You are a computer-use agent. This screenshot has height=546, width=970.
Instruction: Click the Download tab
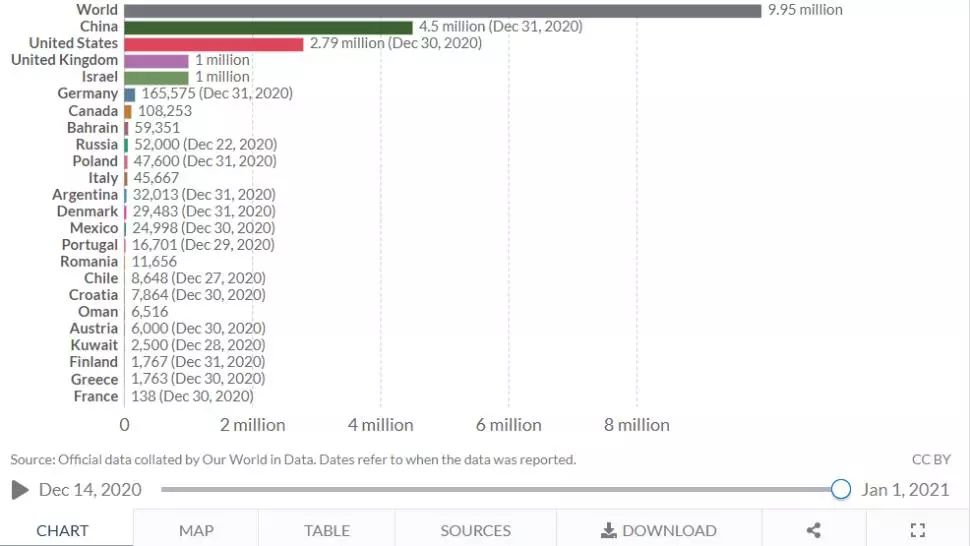coord(659,530)
